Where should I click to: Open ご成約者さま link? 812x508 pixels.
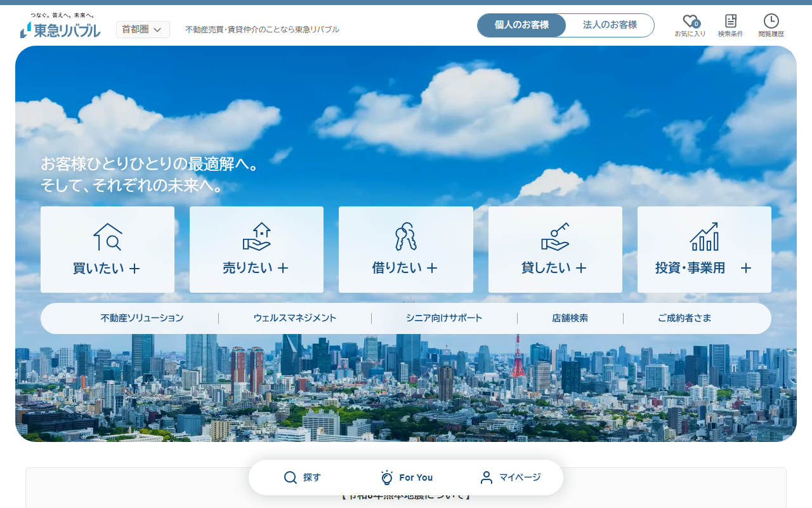(x=684, y=318)
